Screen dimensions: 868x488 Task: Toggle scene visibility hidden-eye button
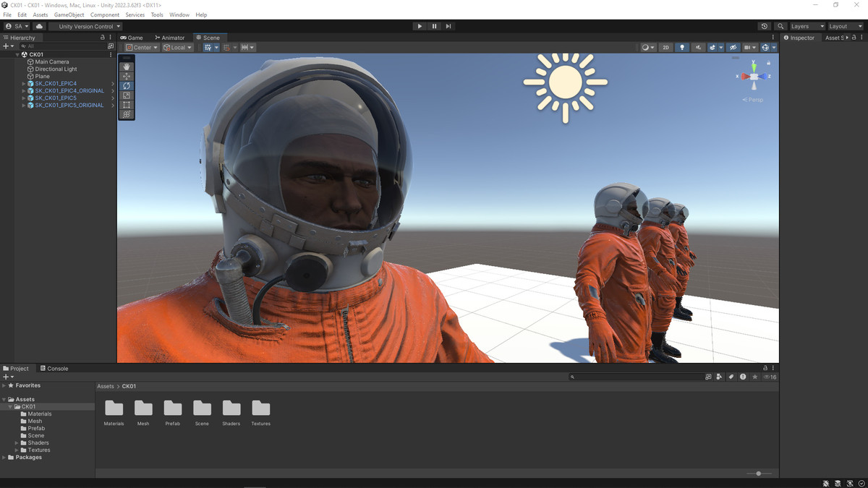point(733,48)
